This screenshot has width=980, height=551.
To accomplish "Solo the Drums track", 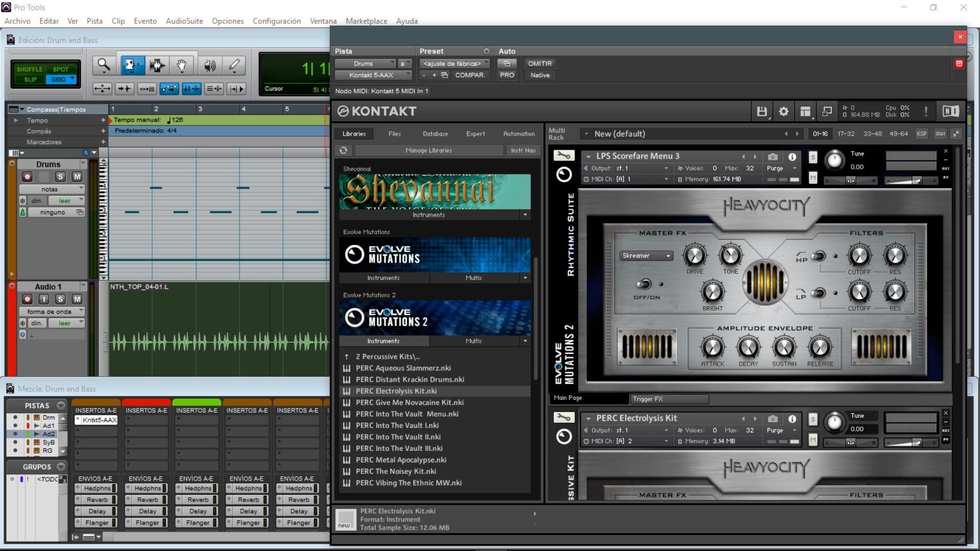I will (x=60, y=177).
